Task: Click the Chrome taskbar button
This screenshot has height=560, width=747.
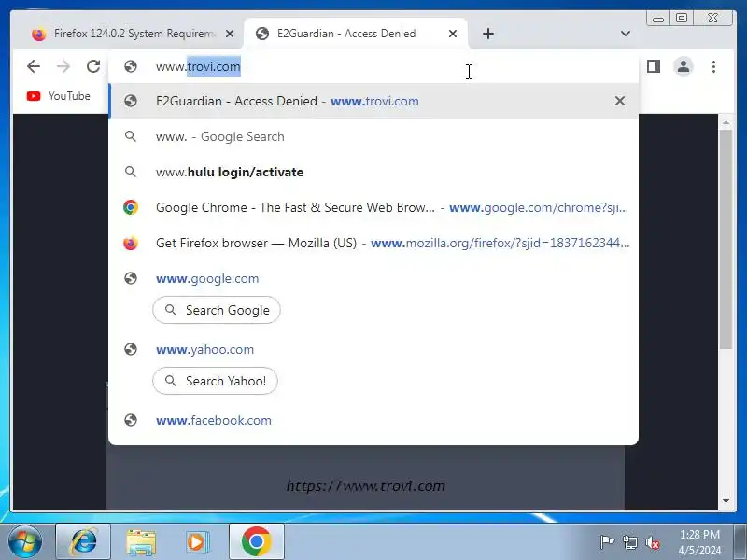Action: (x=256, y=541)
